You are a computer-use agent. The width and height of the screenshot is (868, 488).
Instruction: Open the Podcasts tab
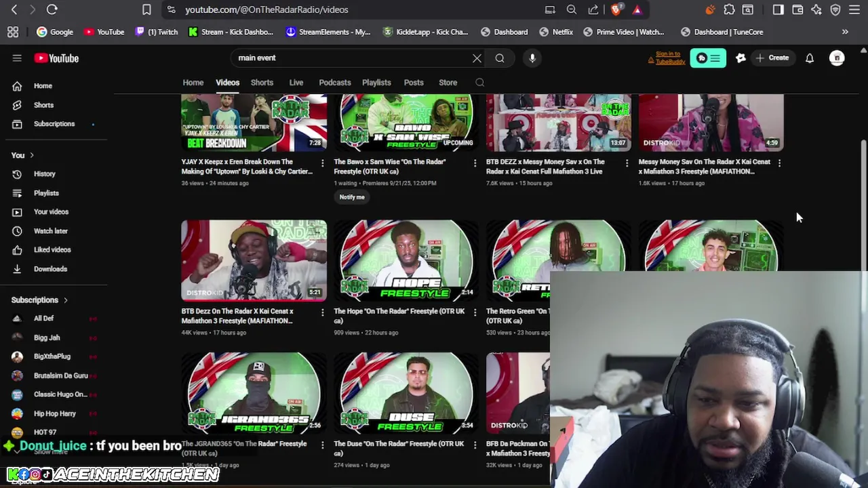click(x=335, y=83)
